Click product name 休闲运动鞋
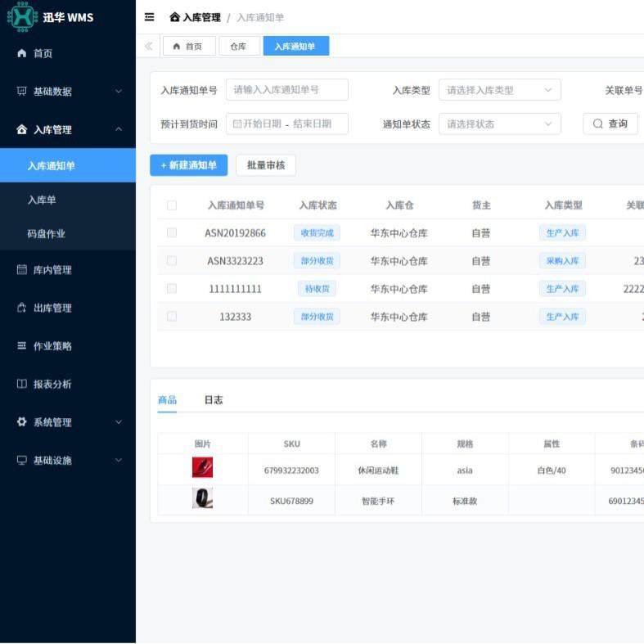The width and height of the screenshot is (644, 644). point(378,471)
